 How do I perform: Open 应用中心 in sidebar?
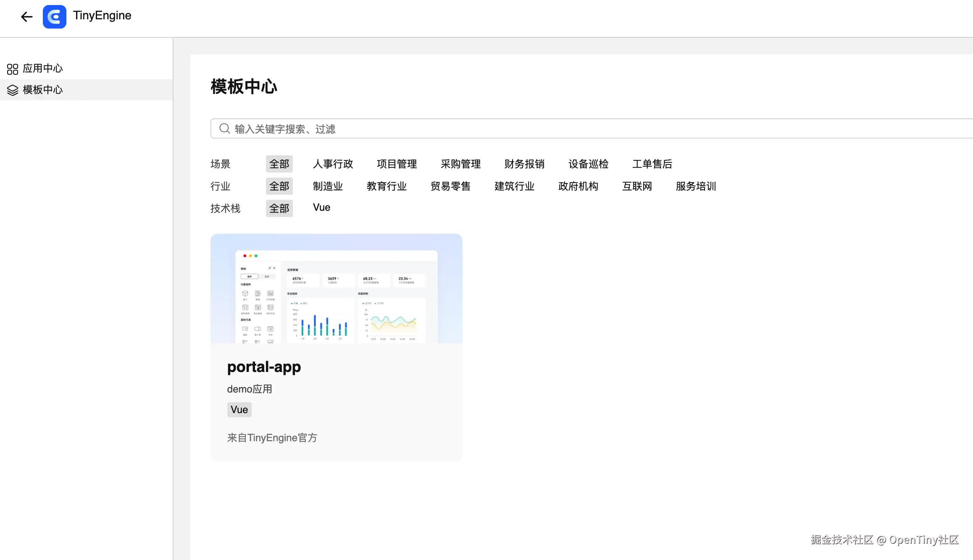coord(43,68)
